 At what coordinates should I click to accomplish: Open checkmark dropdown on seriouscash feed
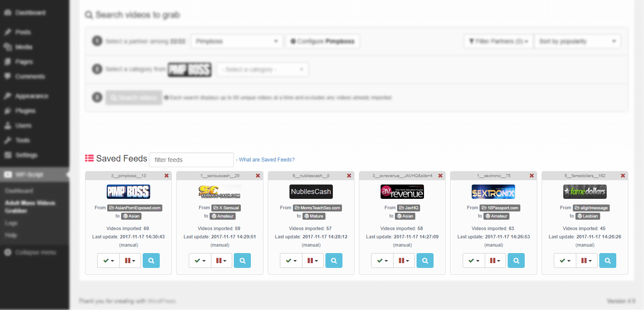tap(200, 261)
